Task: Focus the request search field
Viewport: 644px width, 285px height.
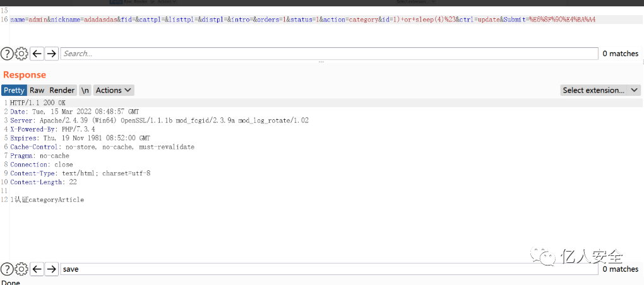Action: tap(330, 54)
